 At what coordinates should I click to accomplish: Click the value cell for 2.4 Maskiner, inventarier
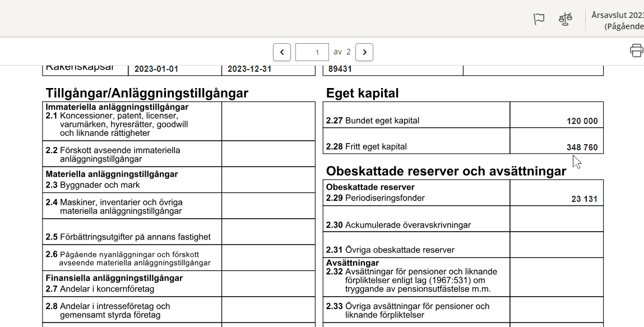click(268, 206)
